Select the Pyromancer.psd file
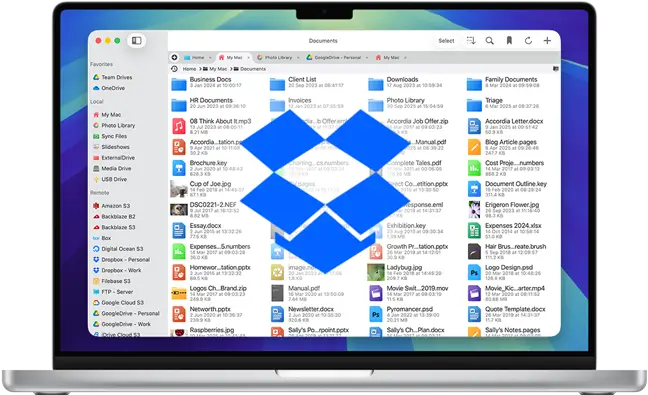The image size is (648, 395). coord(405,314)
